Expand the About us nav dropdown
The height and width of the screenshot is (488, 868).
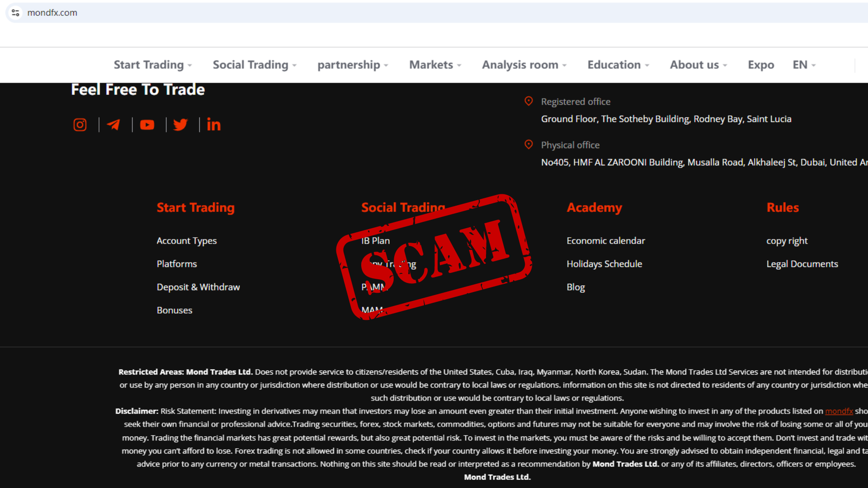coord(698,65)
